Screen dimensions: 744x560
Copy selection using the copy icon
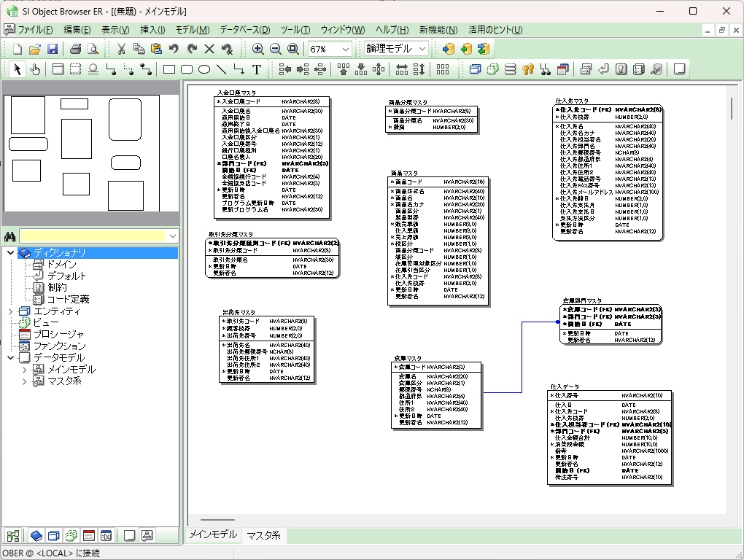tap(139, 49)
